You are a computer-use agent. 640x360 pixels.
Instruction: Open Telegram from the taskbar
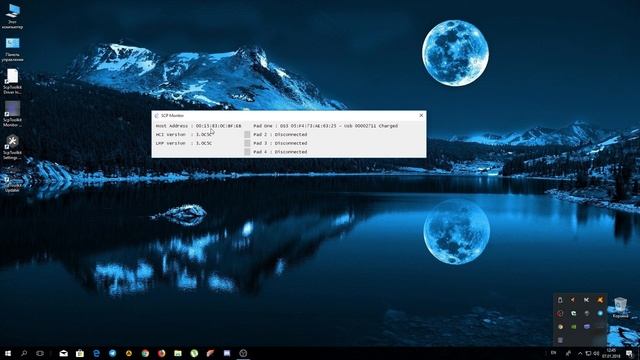[x=113, y=353]
